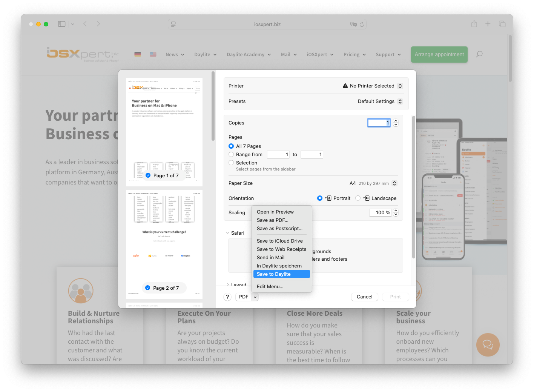
Task: Reload the page with the refresh icon
Action: click(x=362, y=24)
